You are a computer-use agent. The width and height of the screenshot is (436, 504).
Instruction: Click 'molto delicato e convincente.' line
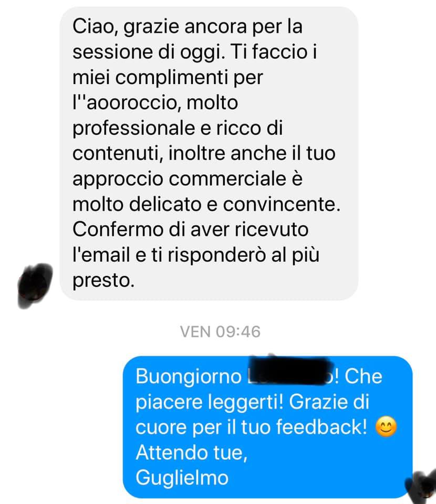pyautogui.click(x=206, y=204)
